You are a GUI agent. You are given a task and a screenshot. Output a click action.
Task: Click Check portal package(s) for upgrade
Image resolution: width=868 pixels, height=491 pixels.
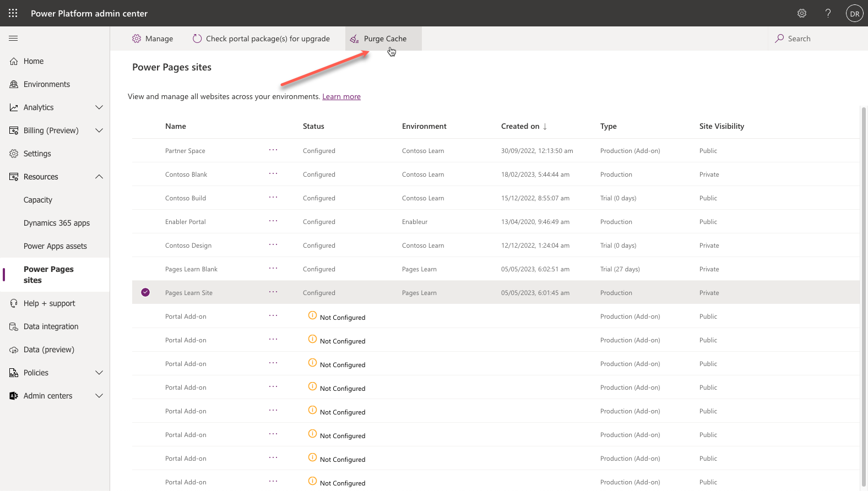click(261, 39)
